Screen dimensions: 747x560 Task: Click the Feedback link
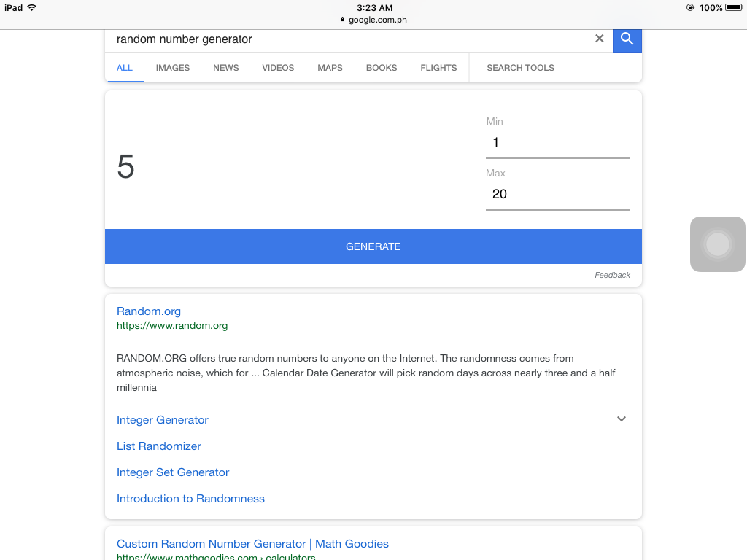tap(612, 275)
